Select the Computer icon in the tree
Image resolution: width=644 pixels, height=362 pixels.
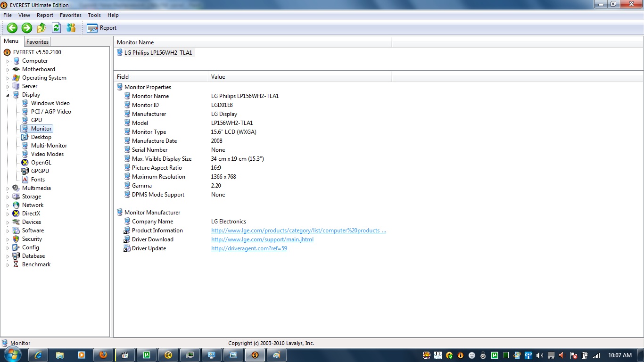point(17,61)
